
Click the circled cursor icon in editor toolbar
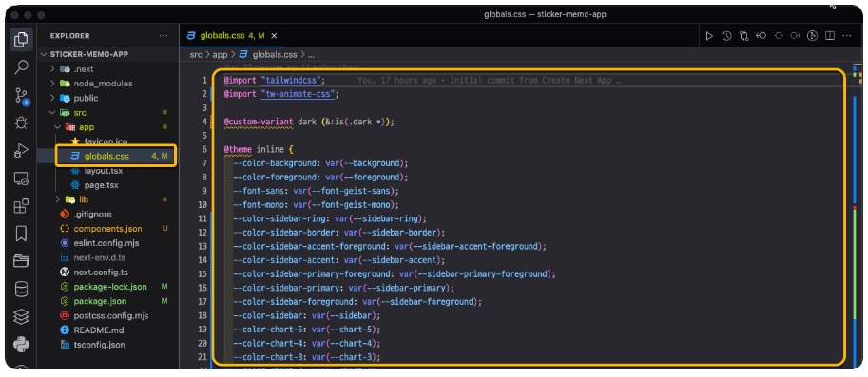point(813,36)
